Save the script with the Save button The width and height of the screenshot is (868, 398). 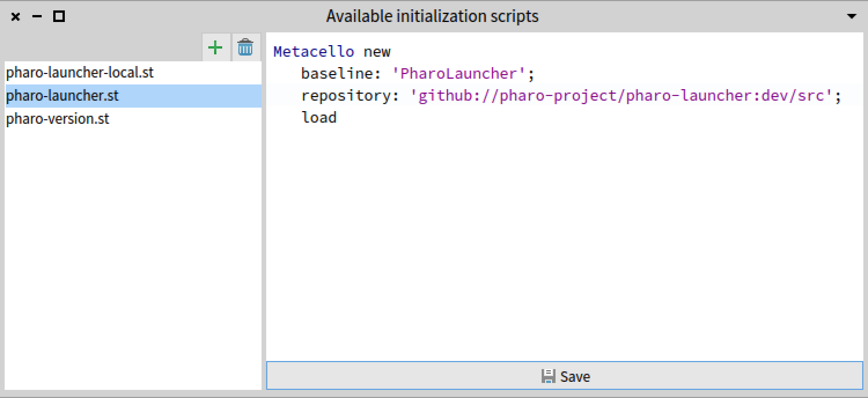click(565, 377)
